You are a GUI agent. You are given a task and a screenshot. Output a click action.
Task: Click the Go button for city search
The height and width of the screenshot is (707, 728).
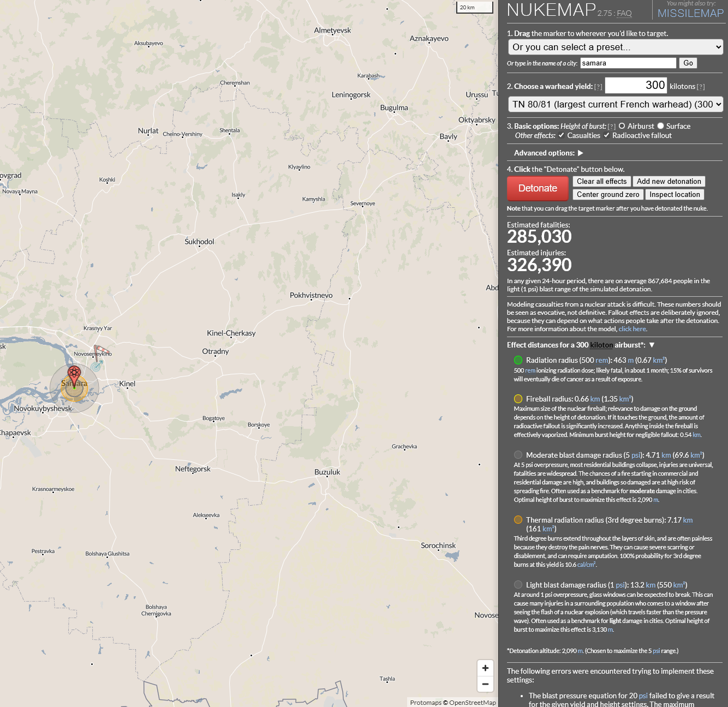[x=688, y=63]
